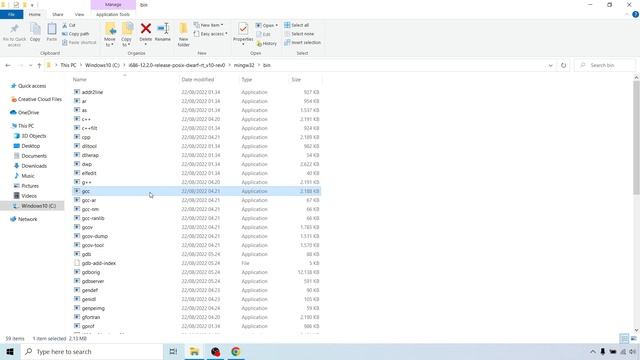This screenshot has height=360, width=640.
Task: Click the Refresh button beside address bar
Action: point(563,65)
